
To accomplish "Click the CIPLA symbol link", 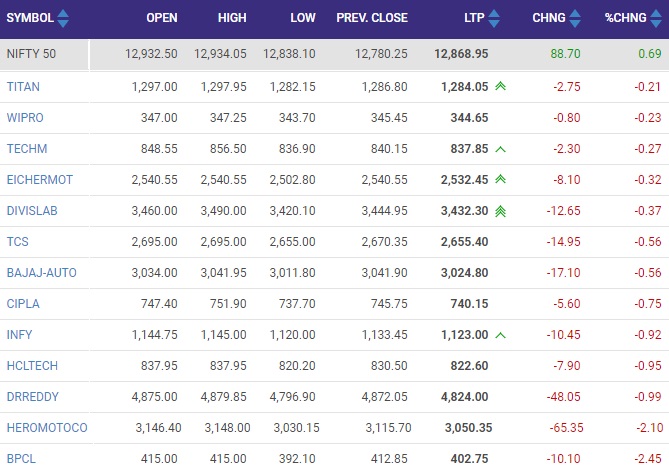I will [23, 304].
